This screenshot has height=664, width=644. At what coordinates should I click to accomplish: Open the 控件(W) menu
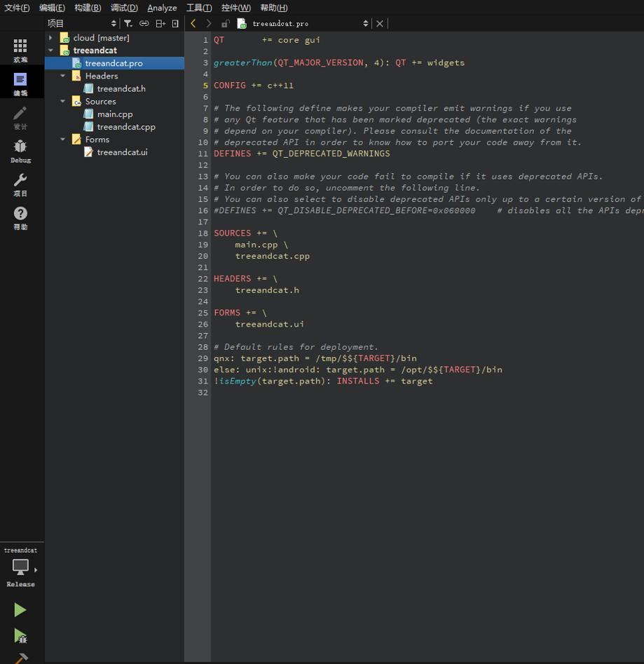click(x=235, y=8)
